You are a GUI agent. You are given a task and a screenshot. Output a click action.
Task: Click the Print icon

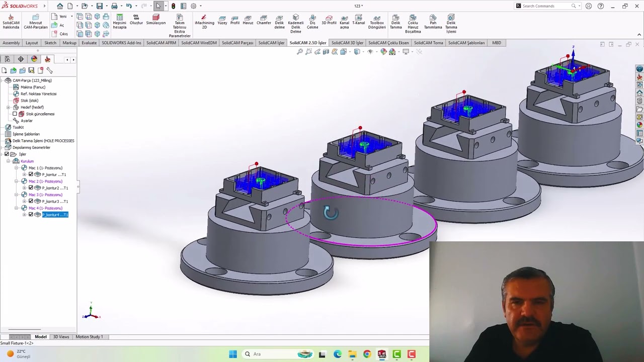tap(114, 6)
